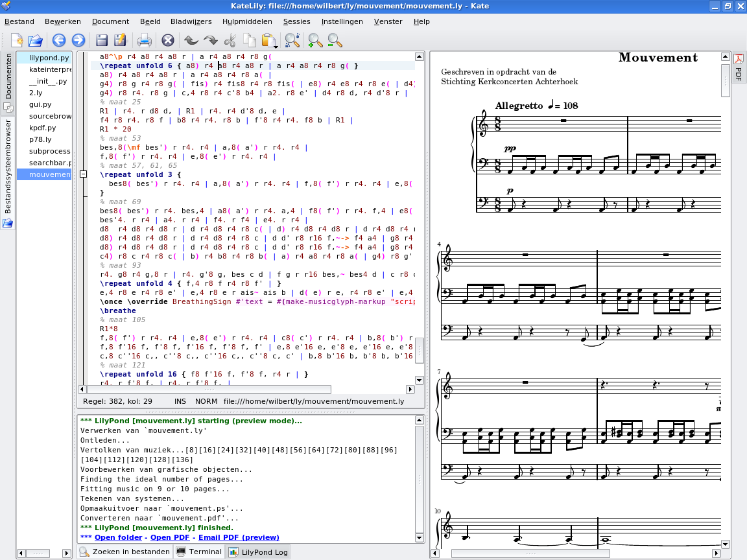Click the Print icon

click(x=145, y=40)
